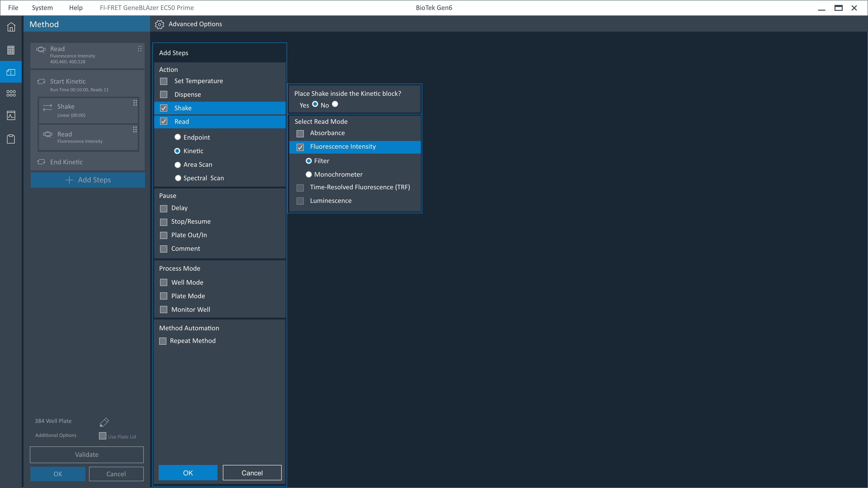Viewport: 868px width, 488px height.
Task: Choose Spectral Scan read type
Action: coord(178,178)
